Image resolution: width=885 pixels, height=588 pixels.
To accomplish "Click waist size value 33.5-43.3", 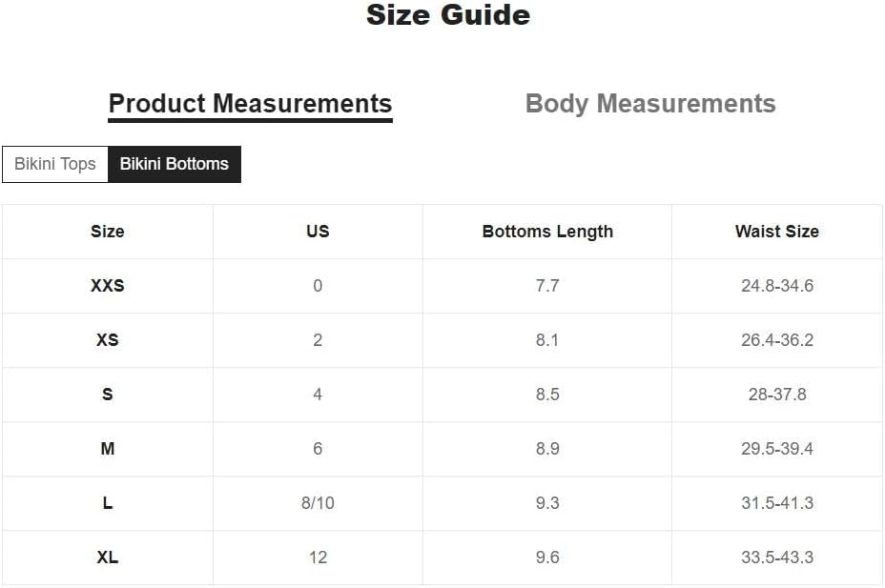I will [x=777, y=557].
